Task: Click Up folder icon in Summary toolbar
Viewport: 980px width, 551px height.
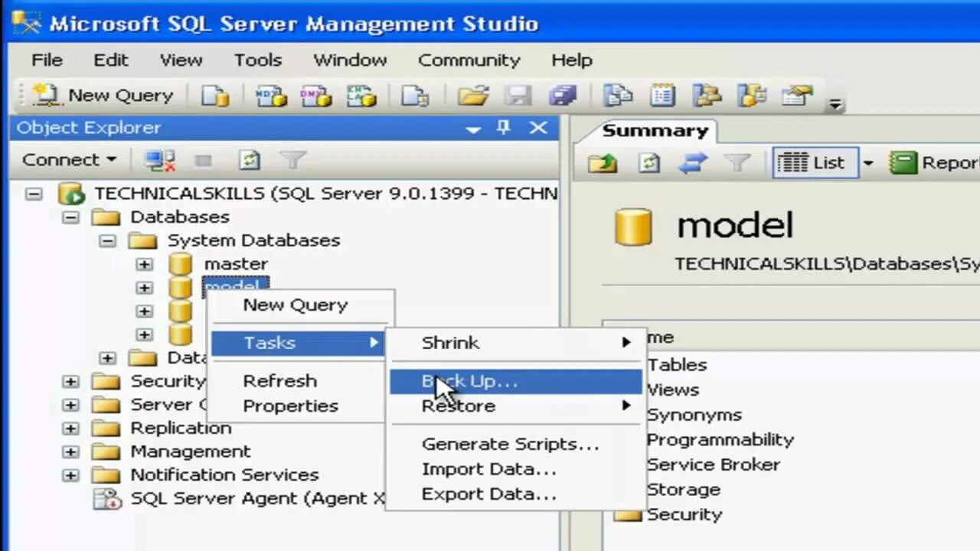Action: click(x=603, y=163)
